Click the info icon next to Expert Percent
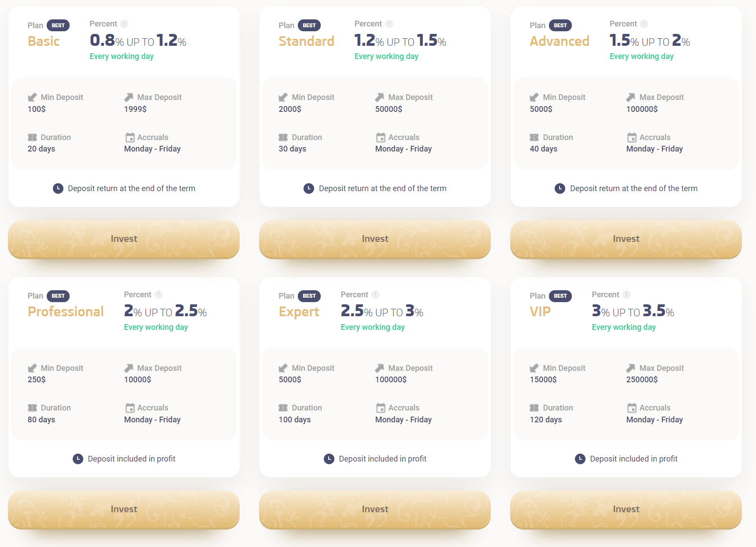The image size is (756, 547). 375,295
